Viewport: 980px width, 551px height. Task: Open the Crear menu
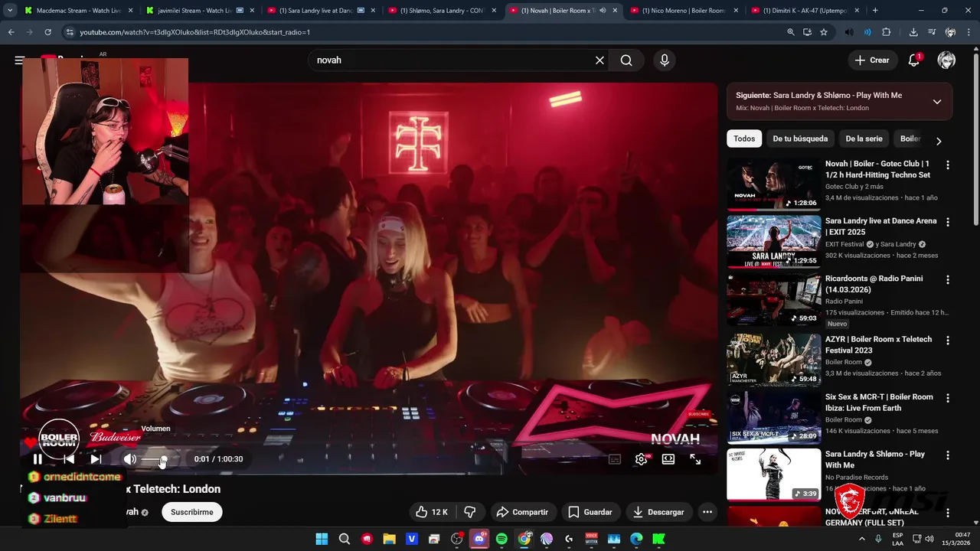872,60
